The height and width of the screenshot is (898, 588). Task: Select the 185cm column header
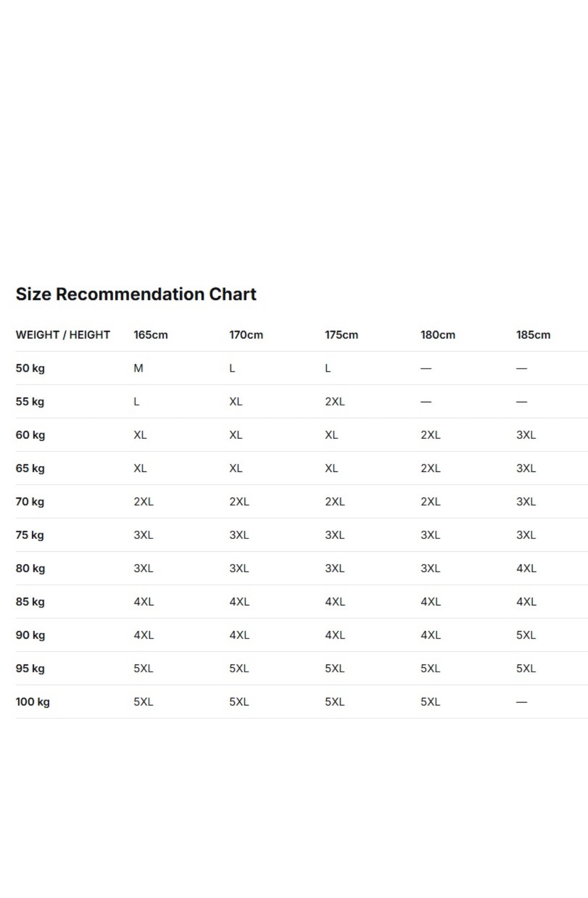coord(533,335)
